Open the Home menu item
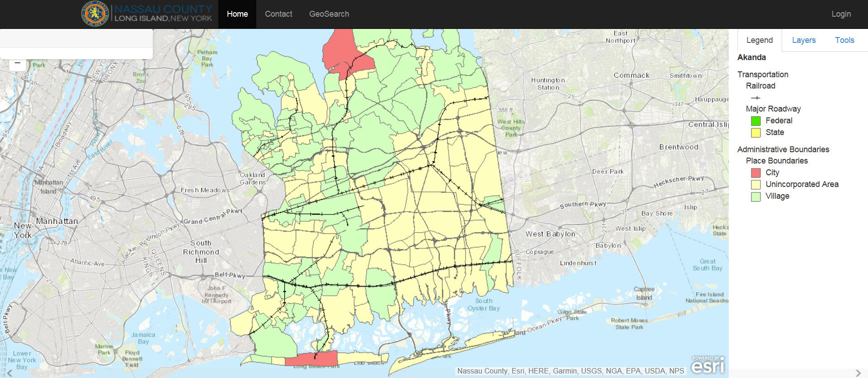 237,14
